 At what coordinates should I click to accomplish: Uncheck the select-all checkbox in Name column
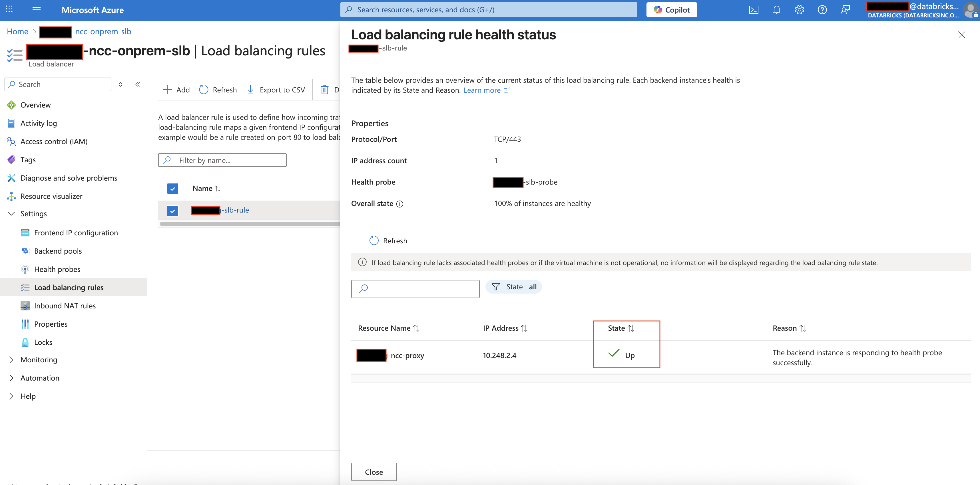(173, 188)
